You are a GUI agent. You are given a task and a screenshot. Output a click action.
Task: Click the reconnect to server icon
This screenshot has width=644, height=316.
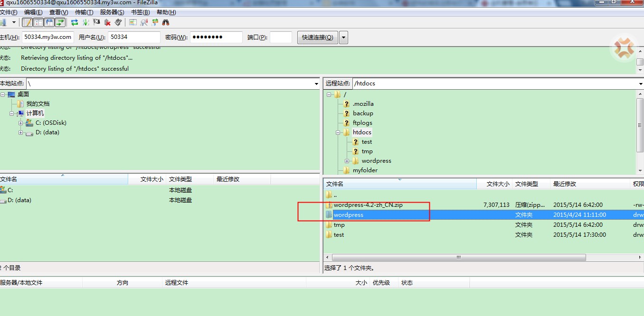[x=118, y=22]
